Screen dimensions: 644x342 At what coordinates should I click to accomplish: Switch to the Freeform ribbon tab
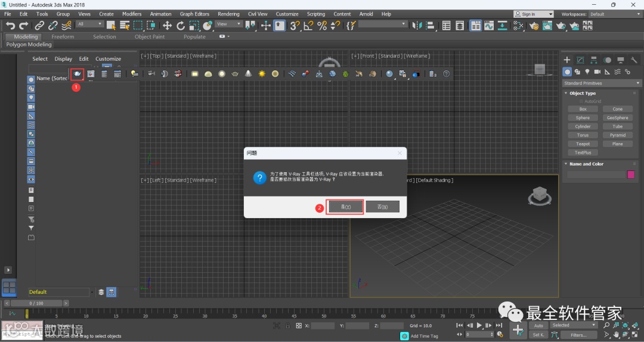(63, 37)
